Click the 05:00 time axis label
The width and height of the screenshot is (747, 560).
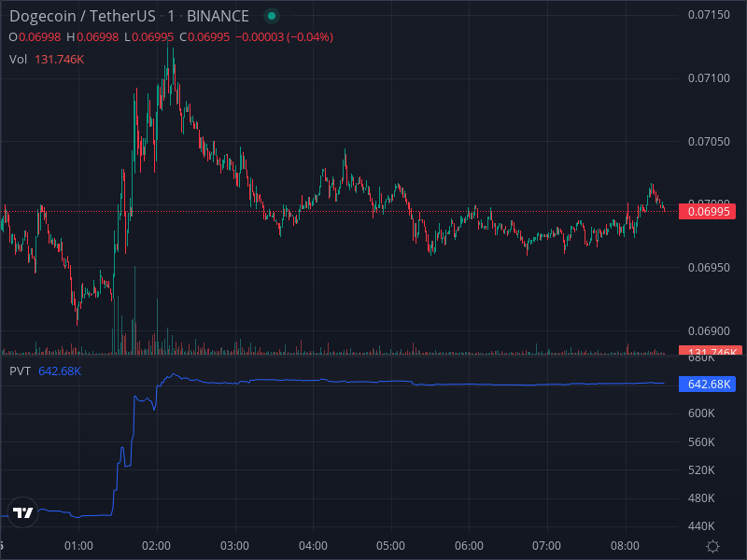390,546
